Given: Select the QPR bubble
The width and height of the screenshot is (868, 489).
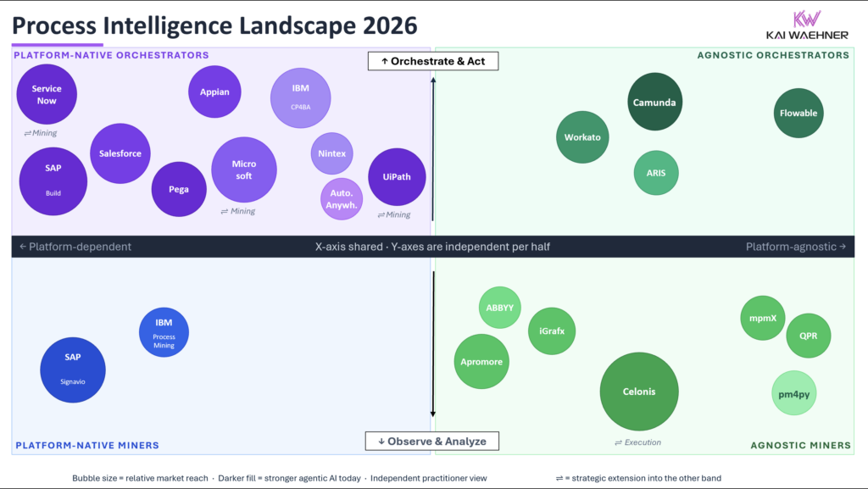Looking at the screenshot, I should 808,336.
